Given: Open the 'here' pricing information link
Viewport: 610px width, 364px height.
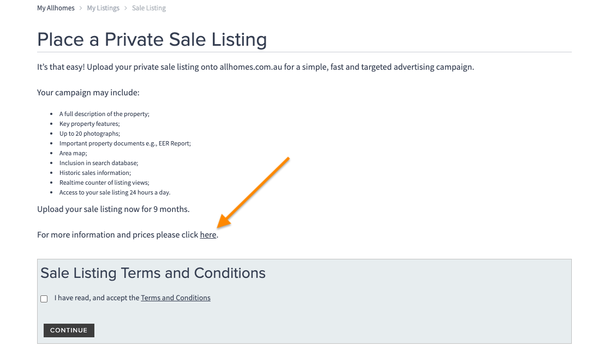Looking at the screenshot, I should (208, 235).
